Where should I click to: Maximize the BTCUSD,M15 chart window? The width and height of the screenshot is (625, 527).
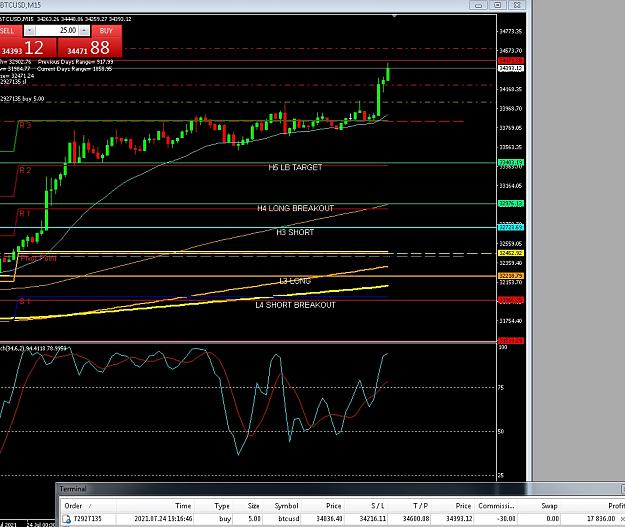click(x=498, y=5)
